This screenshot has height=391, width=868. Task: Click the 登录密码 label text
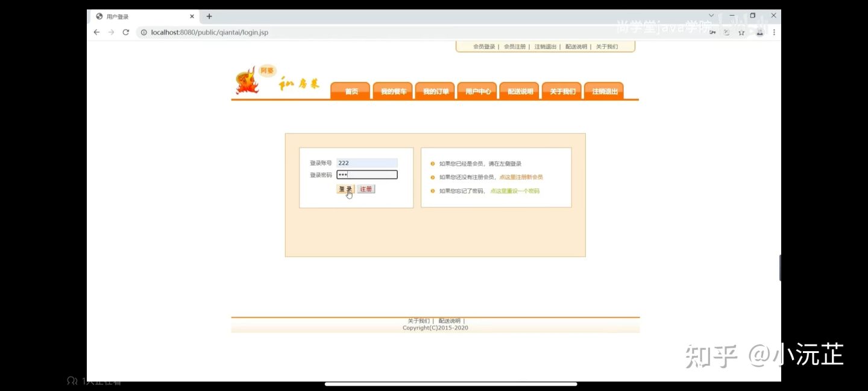click(321, 175)
